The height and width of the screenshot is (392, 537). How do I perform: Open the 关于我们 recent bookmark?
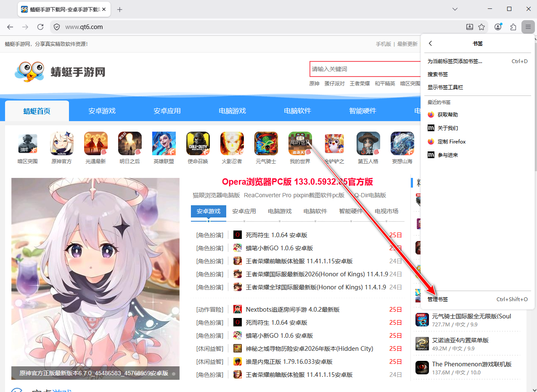(477, 128)
